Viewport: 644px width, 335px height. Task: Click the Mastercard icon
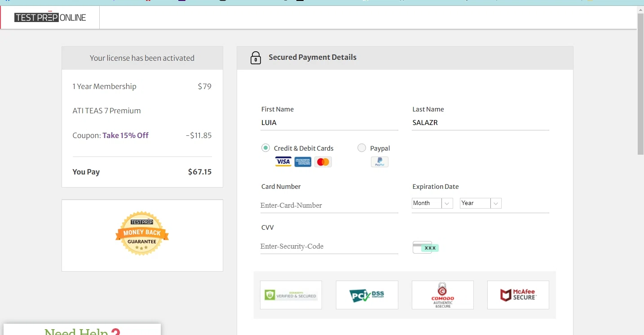tap(323, 162)
